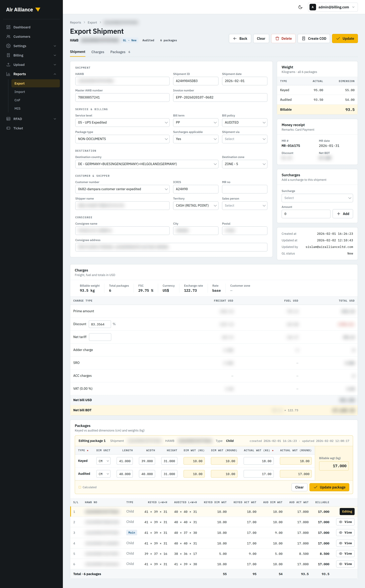Screen dimensions: 365x588
Task: Clear the package editing form
Action: pyautogui.click(x=299, y=487)
